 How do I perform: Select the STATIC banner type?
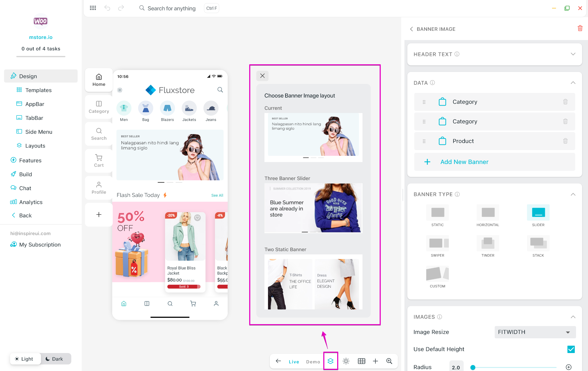click(437, 213)
